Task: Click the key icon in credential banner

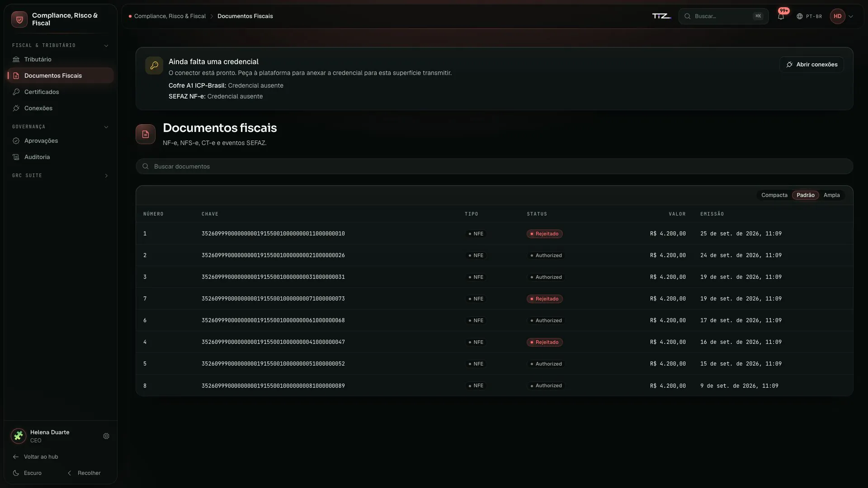Action: [154, 65]
